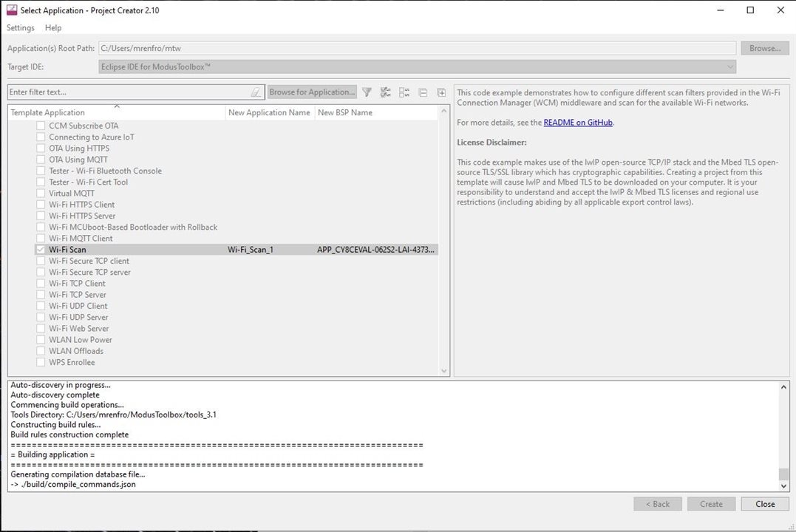This screenshot has width=796, height=532.
Task: Click the compile_commands.json log line
Action: pos(73,484)
